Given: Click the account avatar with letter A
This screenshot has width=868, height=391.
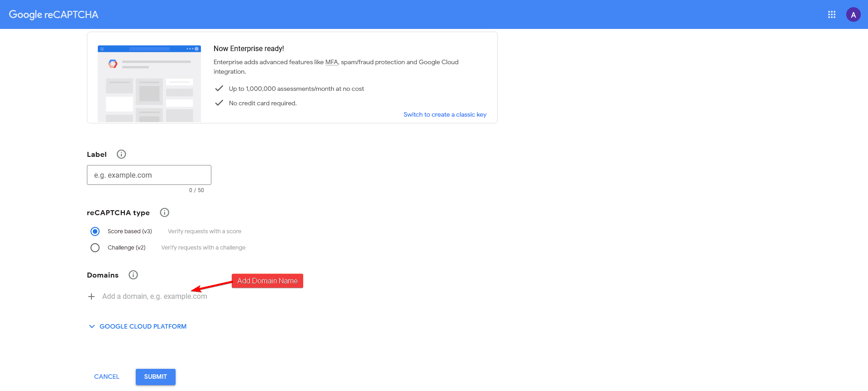Looking at the screenshot, I should coord(853,14).
